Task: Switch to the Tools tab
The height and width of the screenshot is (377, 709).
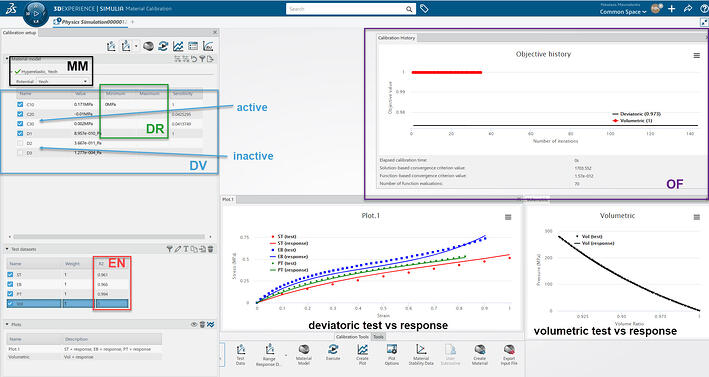Action: click(x=378, y=337)
